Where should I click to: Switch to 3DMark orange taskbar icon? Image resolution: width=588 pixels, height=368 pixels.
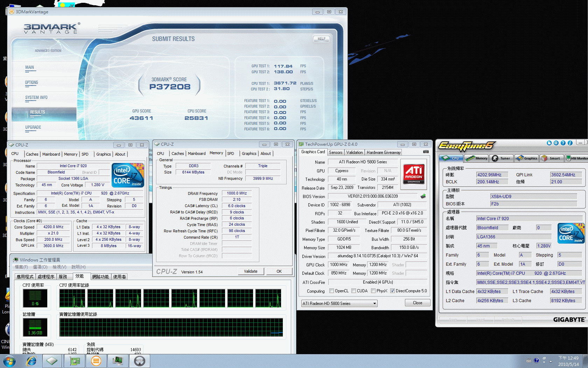[96, 361]
